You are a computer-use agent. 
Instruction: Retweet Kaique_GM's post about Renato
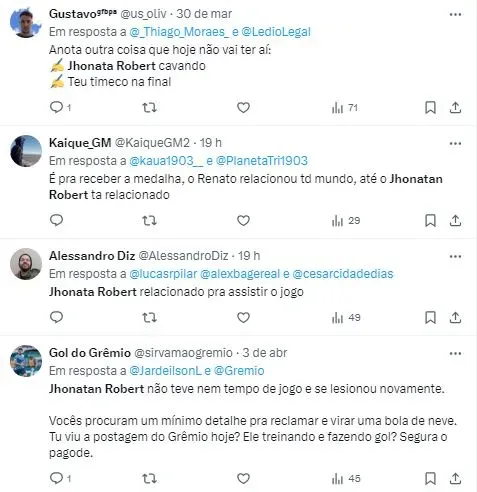[x=149, y=220]
